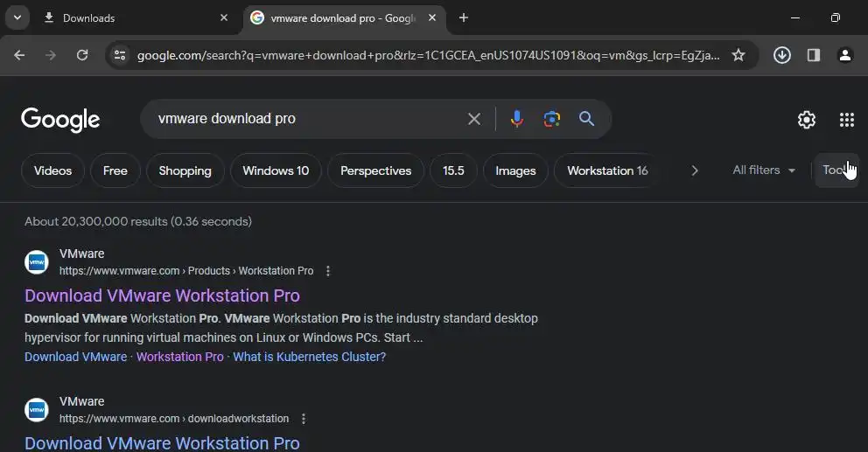The height and width of the screenshot is (452, 868).
Task: Close the vmware download pro tab
Action: coord(432,17)
